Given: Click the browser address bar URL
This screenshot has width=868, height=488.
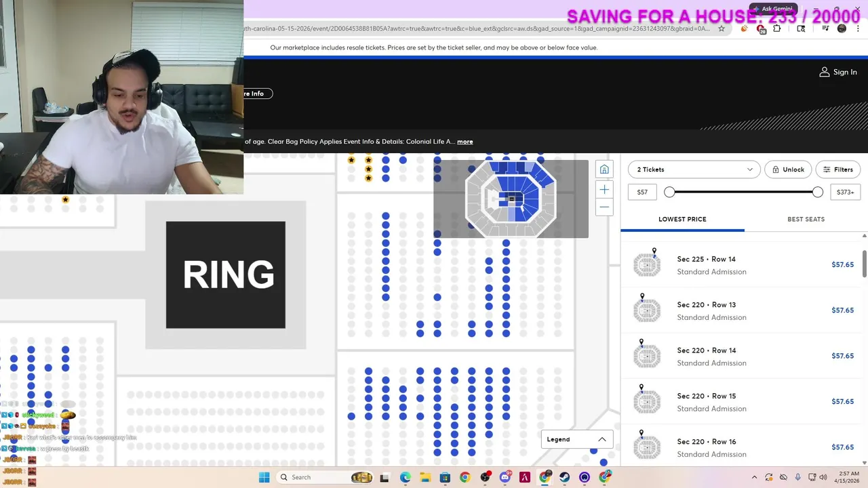Looking at the screenshot, I should pos(478,28).
